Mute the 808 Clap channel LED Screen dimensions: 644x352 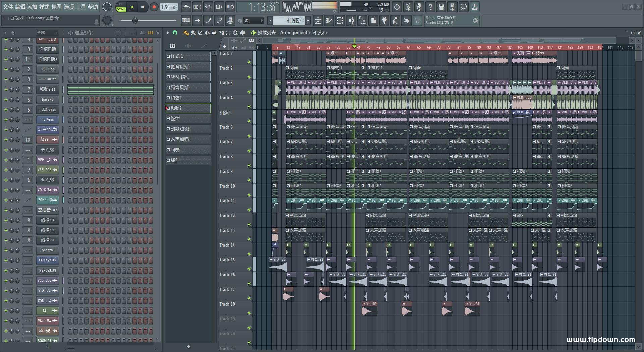tap(6, 69)
